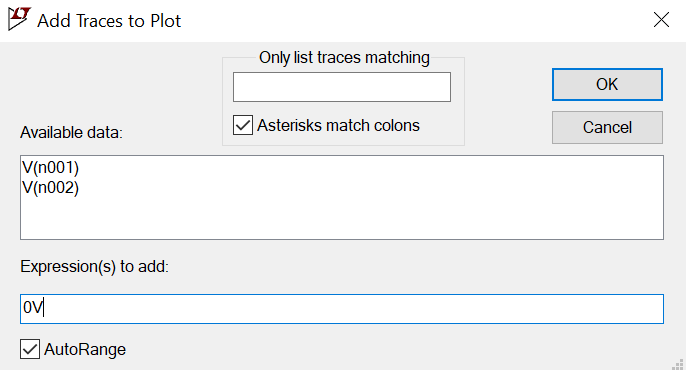Image resolution: width=686 pixels, height=370 pixels.
Task: Dismiss dialog using the Cancel button
Action: click(x=607, y=127)
